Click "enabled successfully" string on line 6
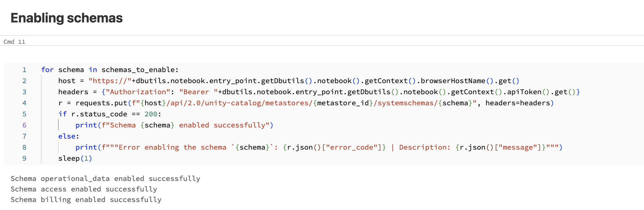This screenshot has width=644, height=210. (x=222, y=125)
